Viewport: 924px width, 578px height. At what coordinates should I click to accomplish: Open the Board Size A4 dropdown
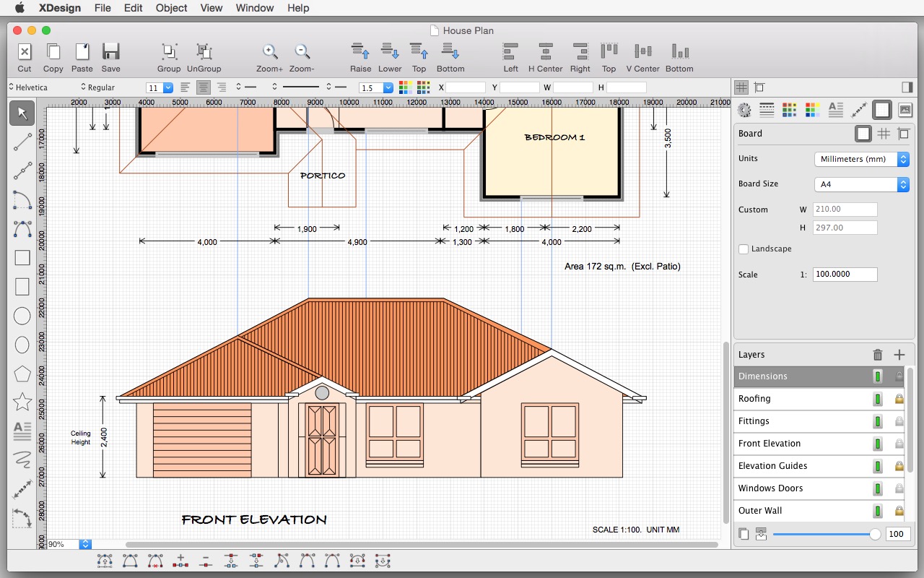861,184
